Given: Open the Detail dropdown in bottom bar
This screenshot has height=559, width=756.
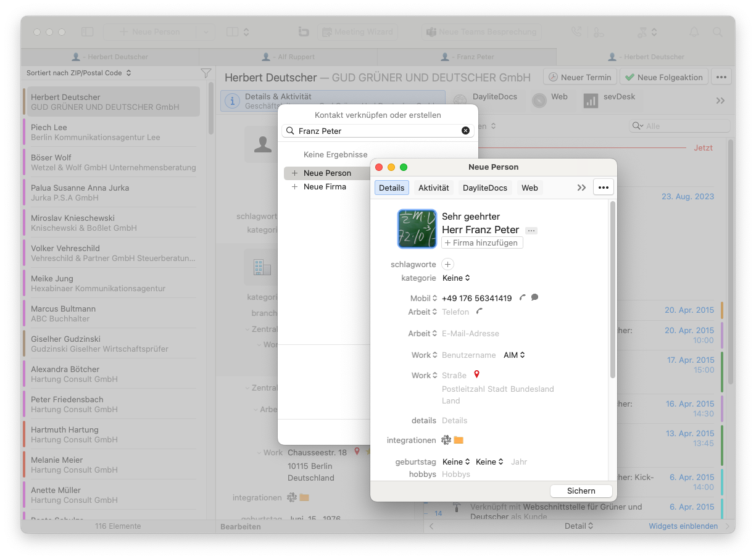Looking at the screenshot, I should coord(579,526).
